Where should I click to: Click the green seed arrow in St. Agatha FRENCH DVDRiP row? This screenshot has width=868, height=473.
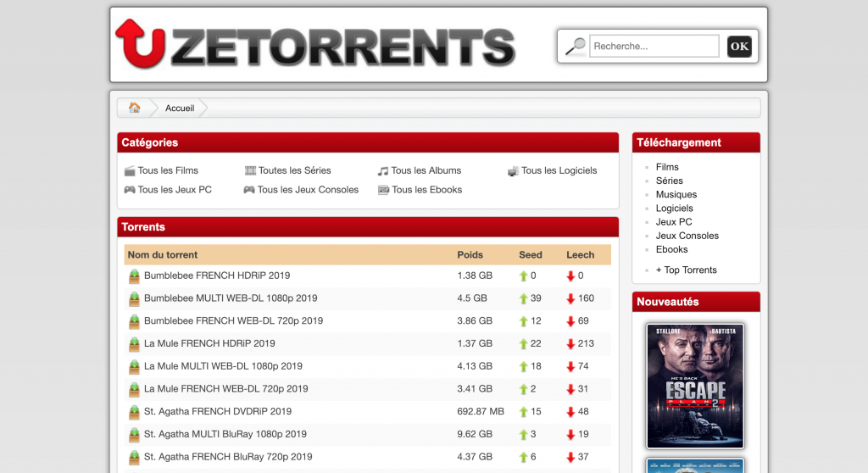pyautogui.click(x=523, y=412)
